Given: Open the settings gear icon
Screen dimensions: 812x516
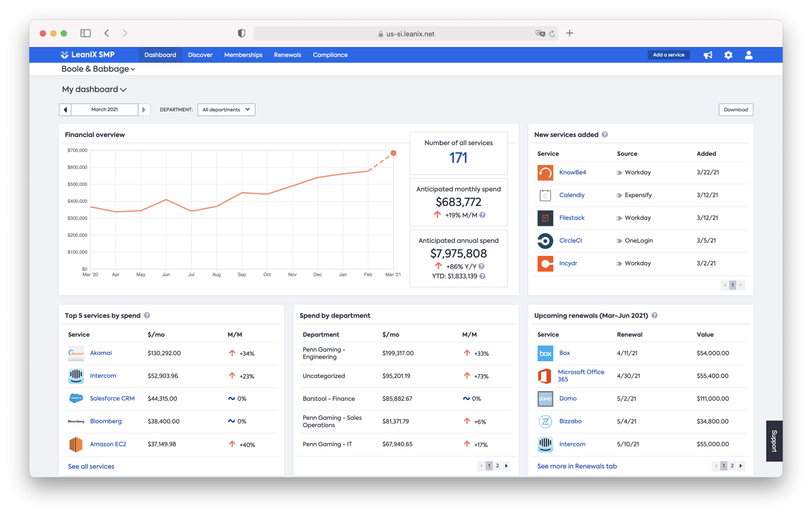Looking at the screenshot, I should (x=728, y=54).
